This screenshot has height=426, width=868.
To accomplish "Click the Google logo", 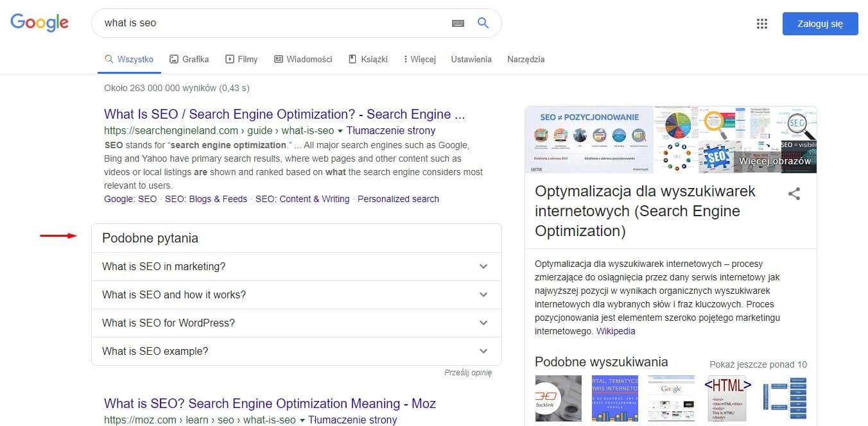I will 39,22.
